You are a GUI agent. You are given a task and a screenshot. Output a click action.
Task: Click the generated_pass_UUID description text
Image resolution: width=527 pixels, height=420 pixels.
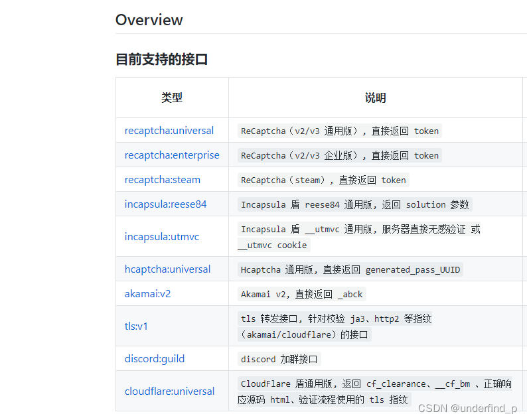click(x=350, y=269)
